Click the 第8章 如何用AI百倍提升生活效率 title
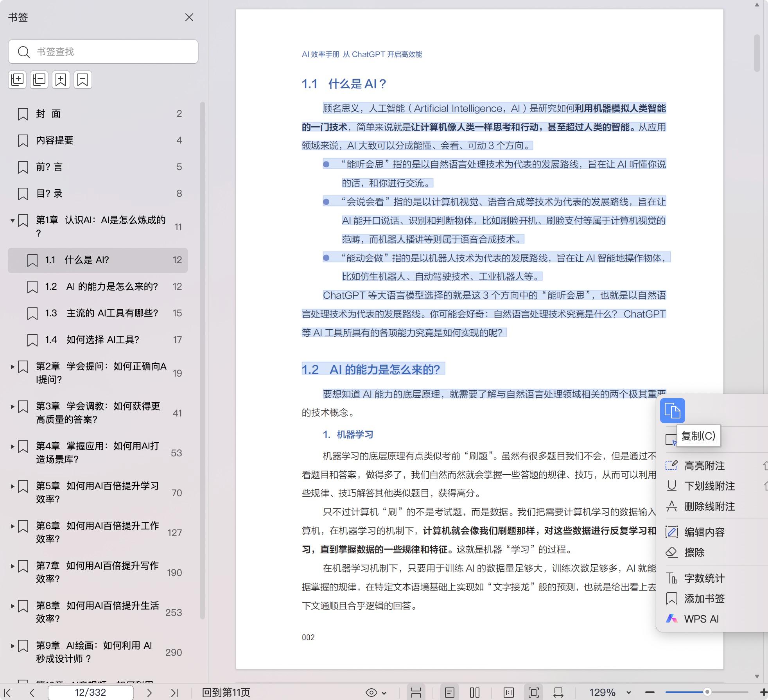The height and width of the screenshot is (700, 768). pos(97,612)
